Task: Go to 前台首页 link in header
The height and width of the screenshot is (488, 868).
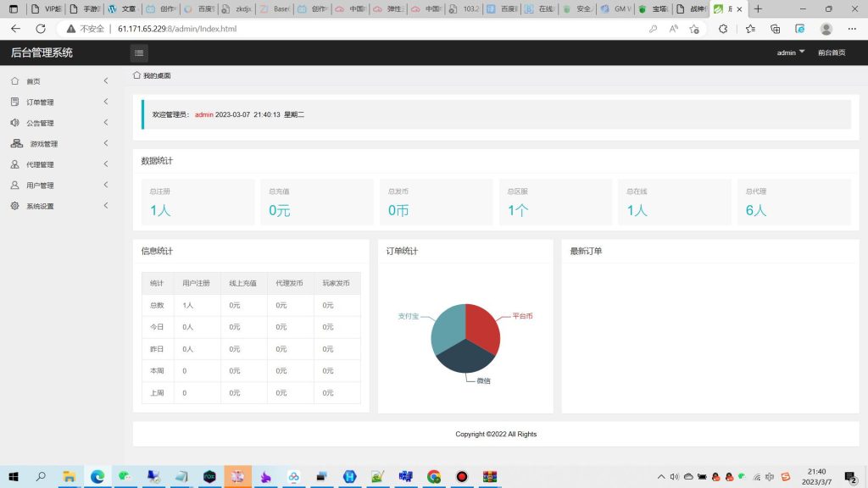Action: [831, 53]
